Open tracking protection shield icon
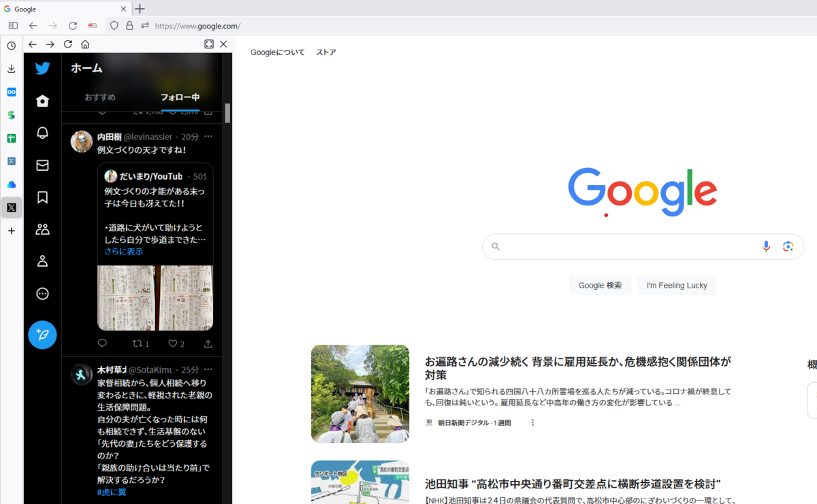Image resolution: width=817 pixels, height=504 pixels. click(114, 26)
